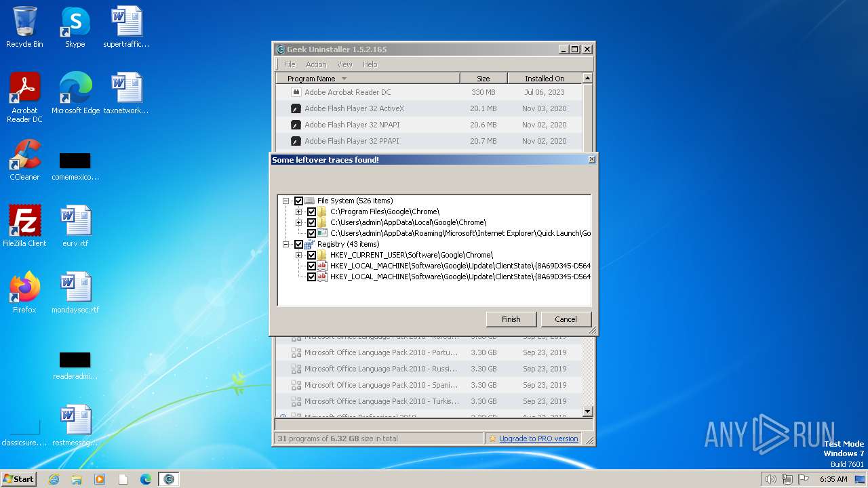Open Internet Explorer from the taskbar
868x488 pixels.
pos(54,479)
